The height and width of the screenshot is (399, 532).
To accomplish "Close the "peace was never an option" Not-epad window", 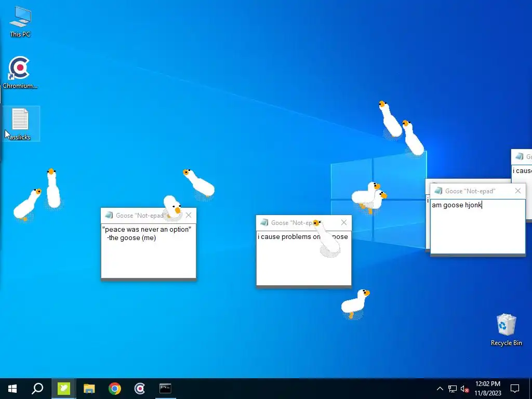I will click(189, 215).
